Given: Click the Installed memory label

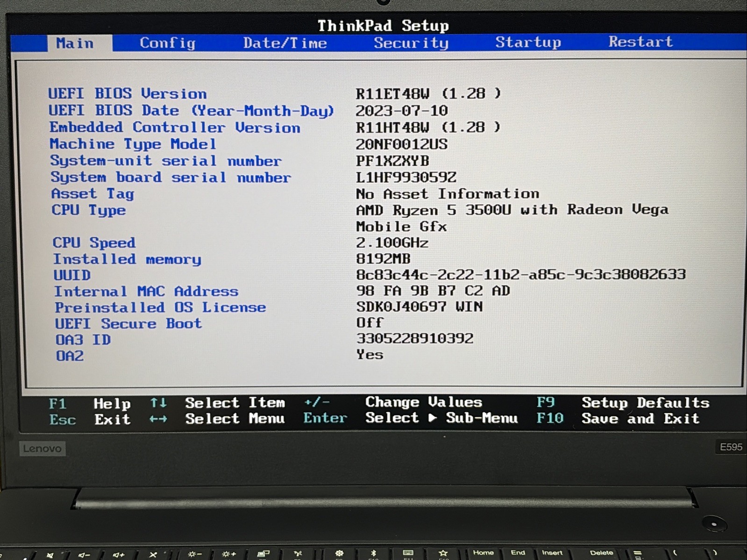Looking at the screenshot, I should point(127,259).
